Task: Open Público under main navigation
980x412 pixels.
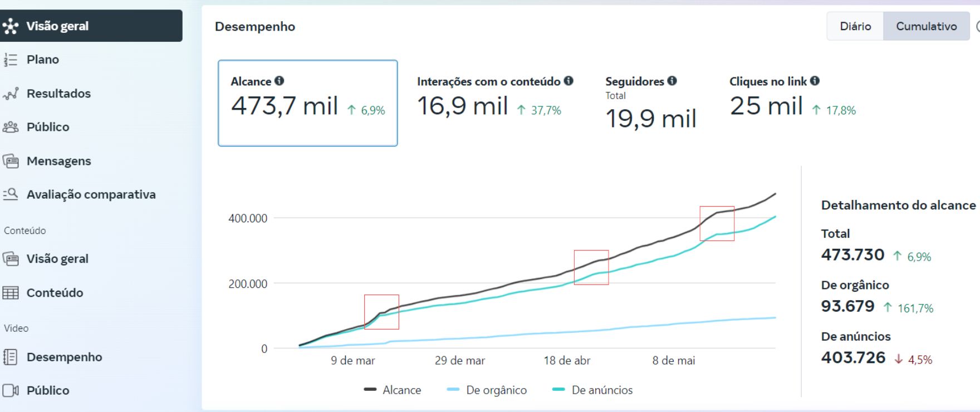Action: click(48, 127)
